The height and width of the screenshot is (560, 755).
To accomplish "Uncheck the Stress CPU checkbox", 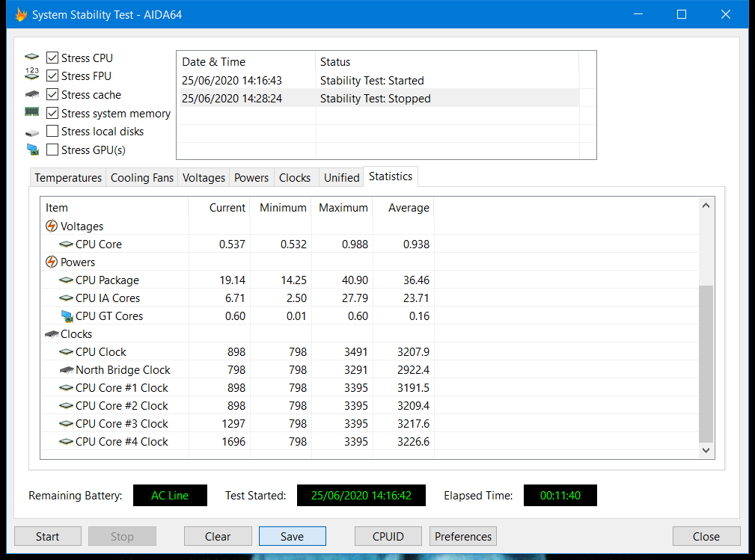I will [52, 58].
